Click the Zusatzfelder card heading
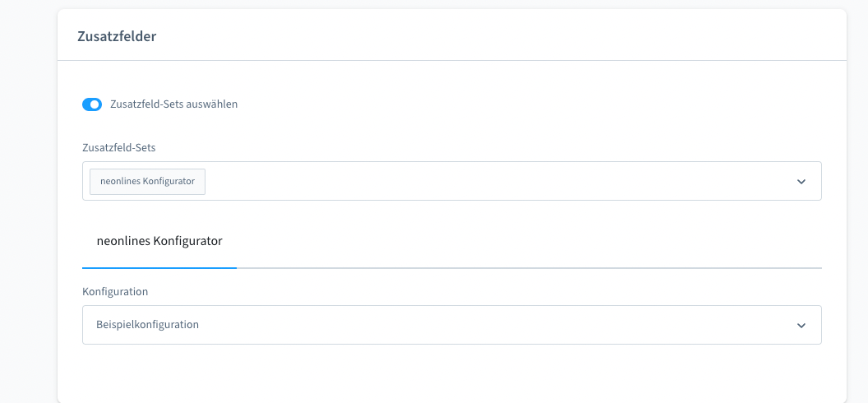This screenshot has height=403, width=868. [x=117, y=36]
